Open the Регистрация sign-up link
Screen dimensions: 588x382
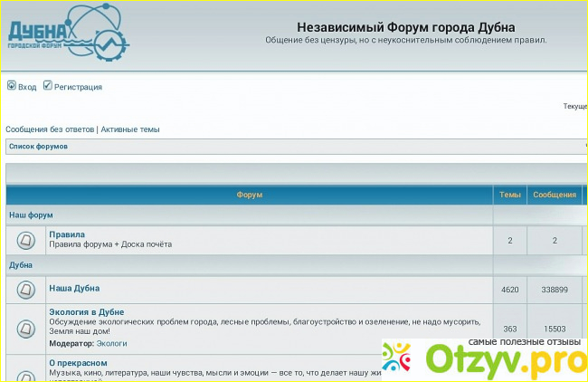point(78,87)
